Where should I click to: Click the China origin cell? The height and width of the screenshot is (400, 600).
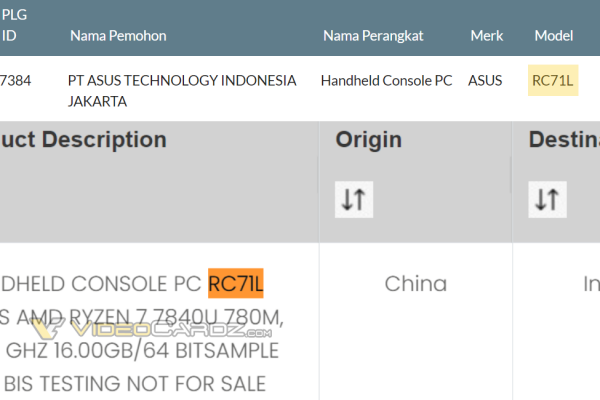tap(416, 284)
